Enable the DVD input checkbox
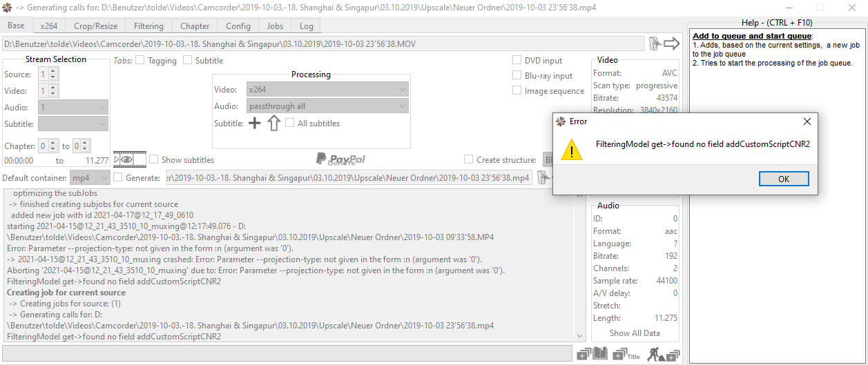This screenshot has width=868, height=365. 517,61
